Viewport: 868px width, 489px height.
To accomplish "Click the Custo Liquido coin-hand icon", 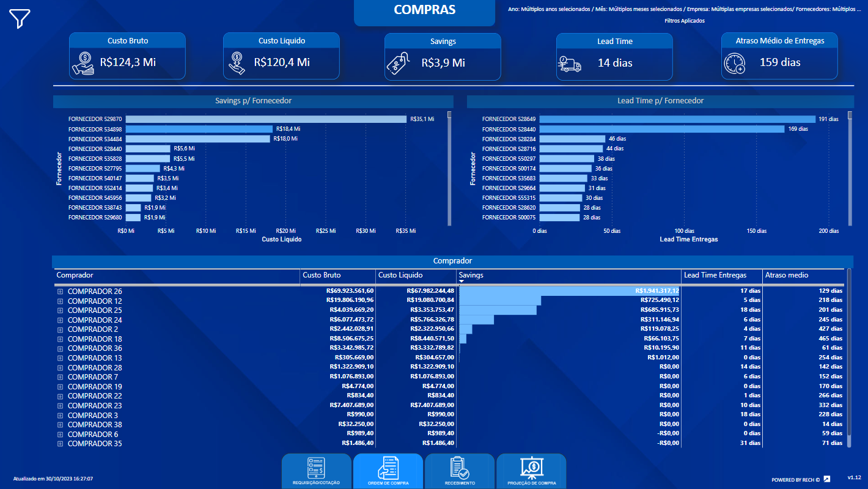I will pos(237,62).
